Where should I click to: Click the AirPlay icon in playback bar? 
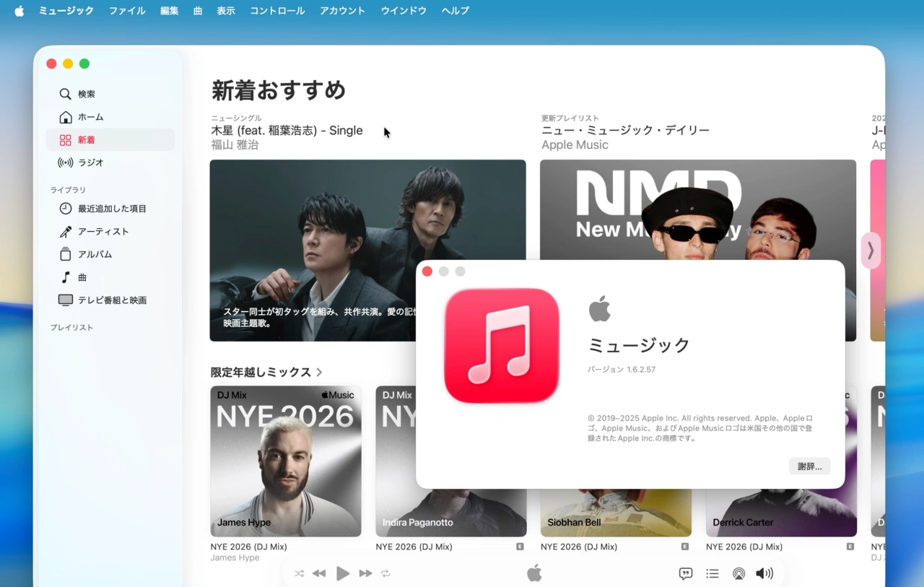[738, 573]
